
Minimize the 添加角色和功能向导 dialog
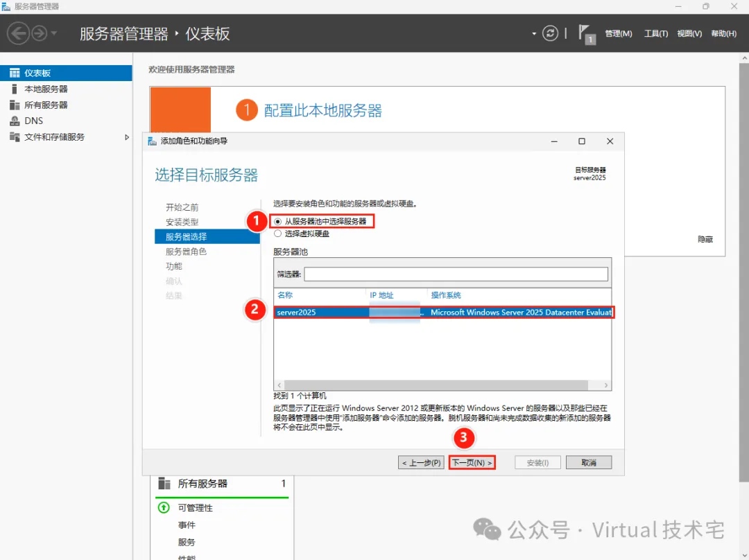coord(554,141)
